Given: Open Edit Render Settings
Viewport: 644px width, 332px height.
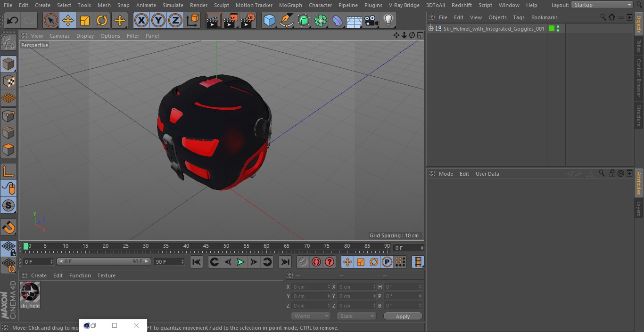Looking at the screenshot, I should point(248,21).
